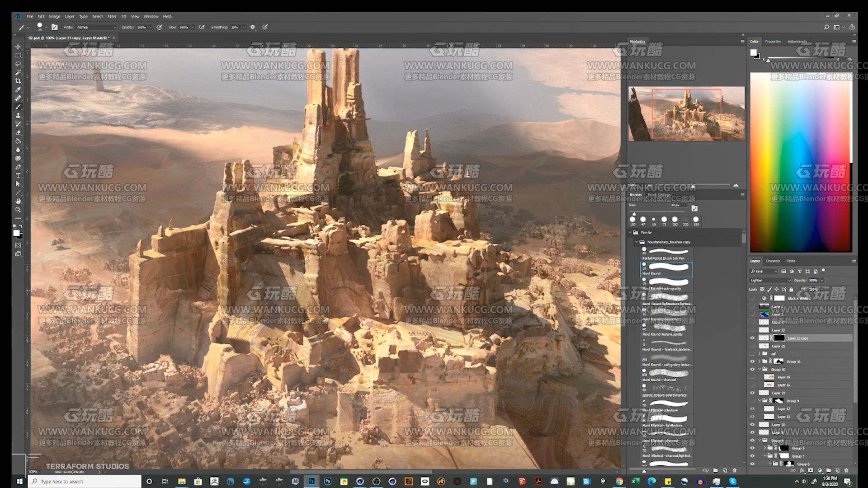
Task: Show the hidden Layer 22
Action: click(753, 330)
